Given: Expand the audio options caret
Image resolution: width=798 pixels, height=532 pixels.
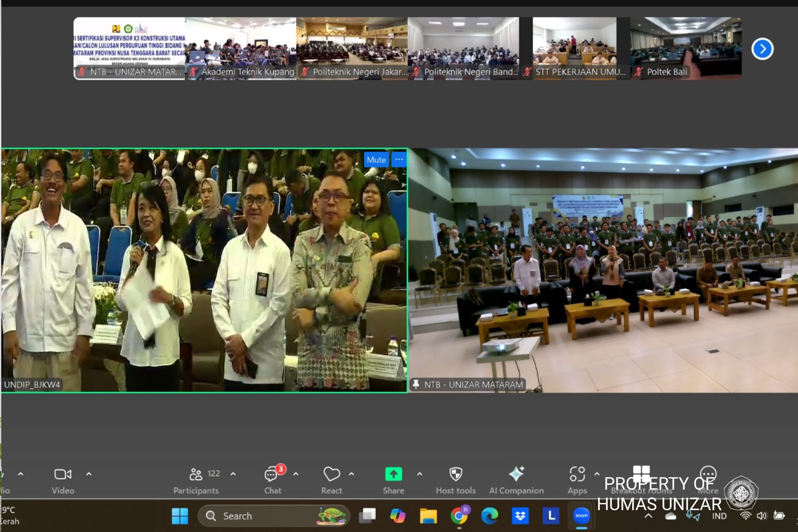Looking at the screenshot, I should click(21, 474).
